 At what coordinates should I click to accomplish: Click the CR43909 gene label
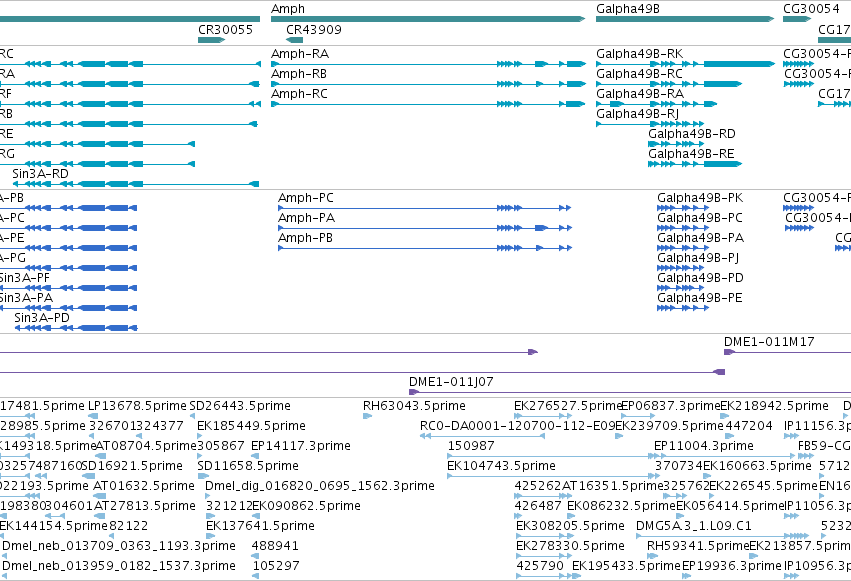point(314,29)
